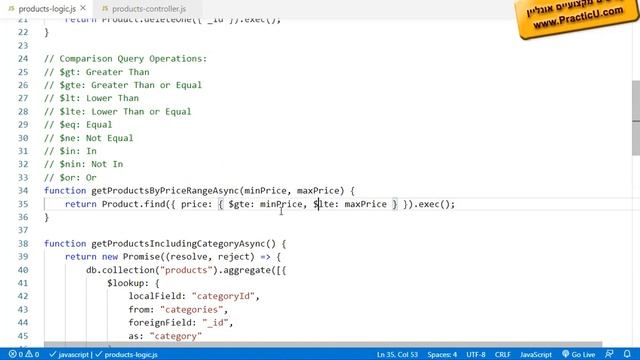Click the comment "// $or: Or"
The height and width of the screenshot is (360, 640).
pyautogui.click(x=70, y=178)
